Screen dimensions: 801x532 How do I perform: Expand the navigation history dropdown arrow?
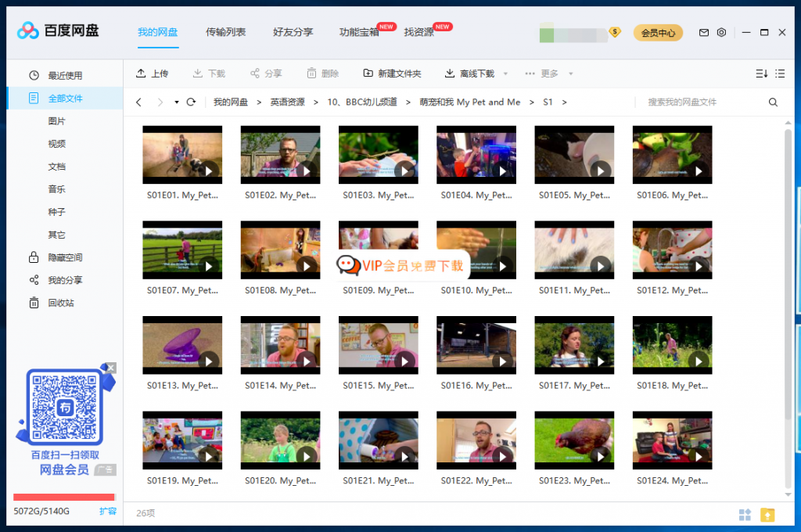176,102
